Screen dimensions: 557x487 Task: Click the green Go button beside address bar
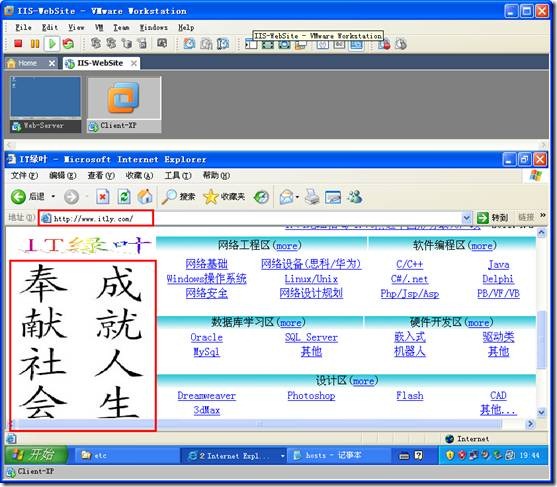coord(492,217)
